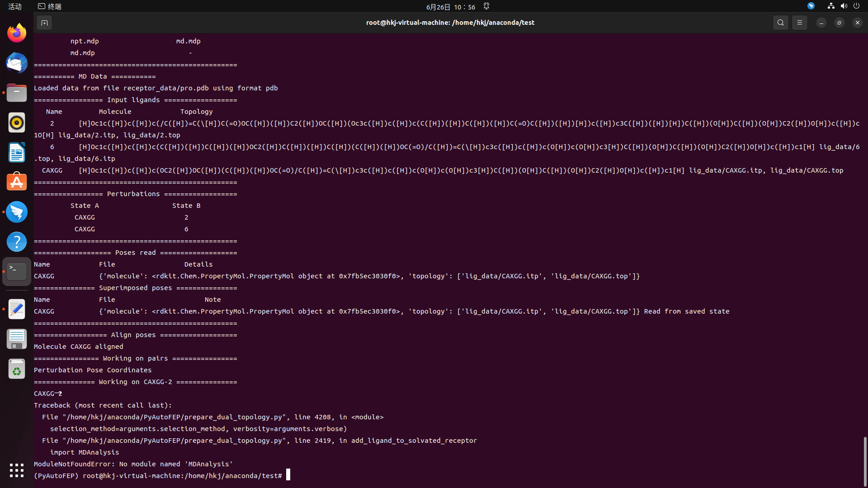Open Ubuntu Software center
The image size is (868, 488).
pyautogui.click(x=16, y=181)
